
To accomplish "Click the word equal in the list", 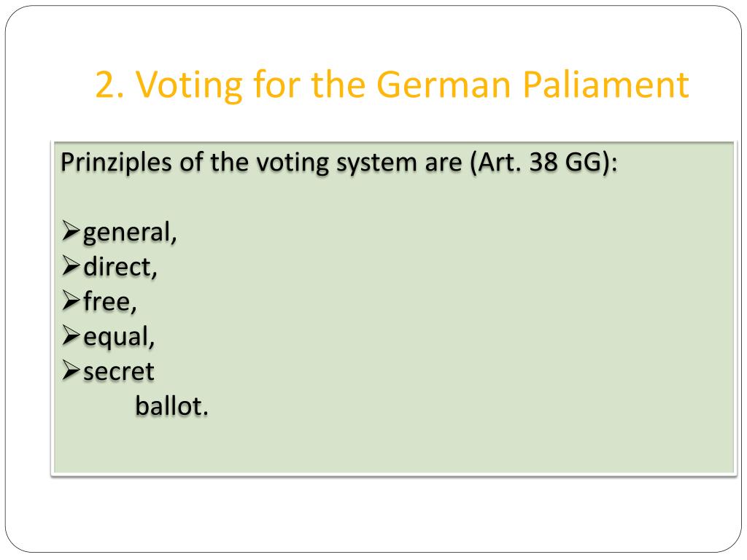I will click(119, 338).
